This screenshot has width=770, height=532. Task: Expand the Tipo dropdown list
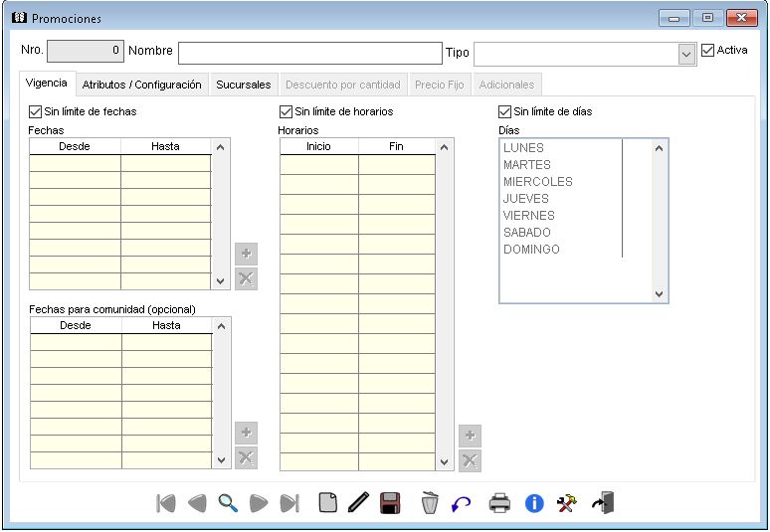[686, 54]
